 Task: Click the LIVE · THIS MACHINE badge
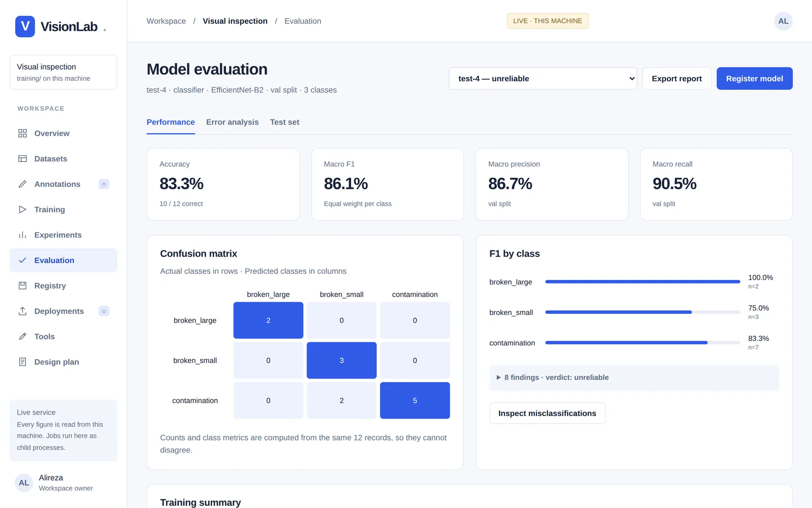pyautogui.click(x=548, y=21)
